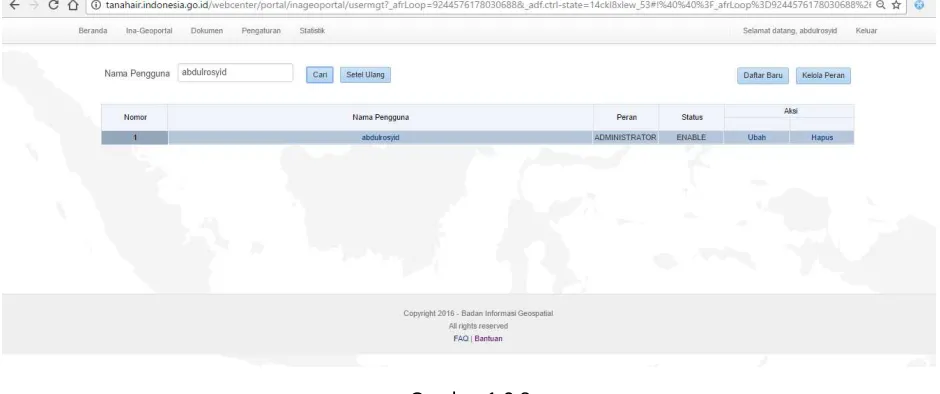Log out using the Keluar link
Image resolution: width=940 pixels, height=394 pixels.
coord(866,31)
